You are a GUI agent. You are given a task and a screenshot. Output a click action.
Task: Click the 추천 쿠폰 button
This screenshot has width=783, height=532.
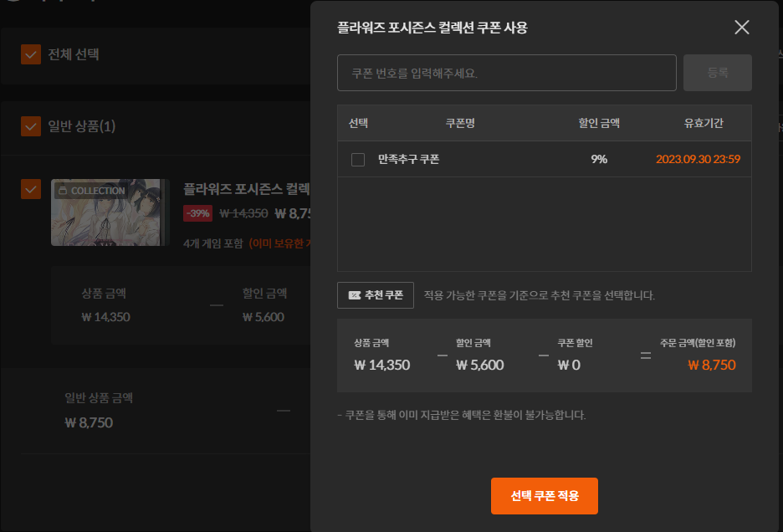[x=376, y=295]
